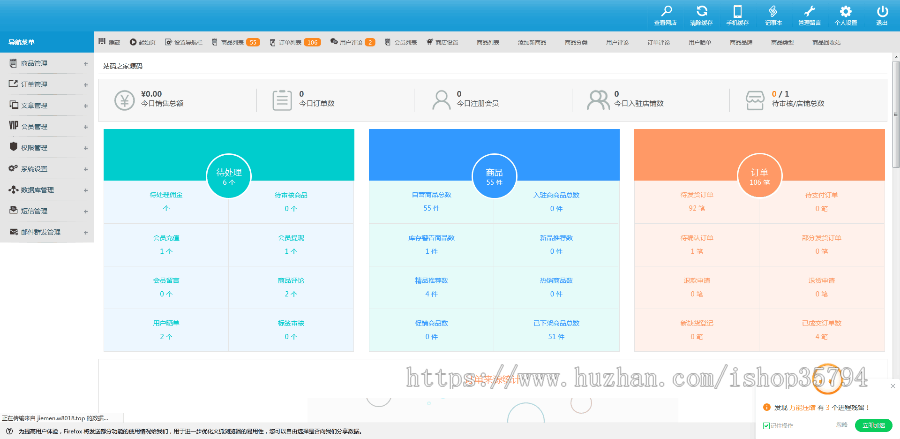This screenshot has width=900, height=439.
Task: Open 用户晒单 2 个 pending cell
Action: click(x=166, y=330)
